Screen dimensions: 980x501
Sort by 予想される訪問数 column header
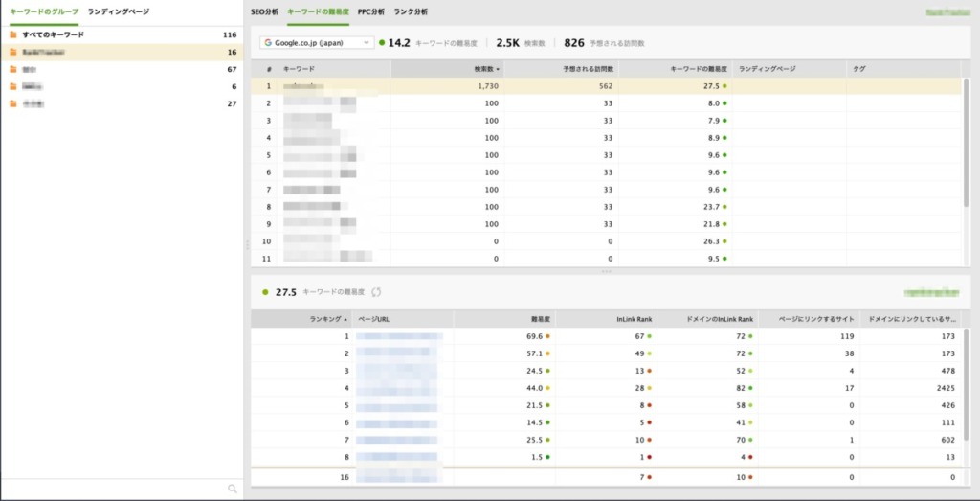[561, 69]
